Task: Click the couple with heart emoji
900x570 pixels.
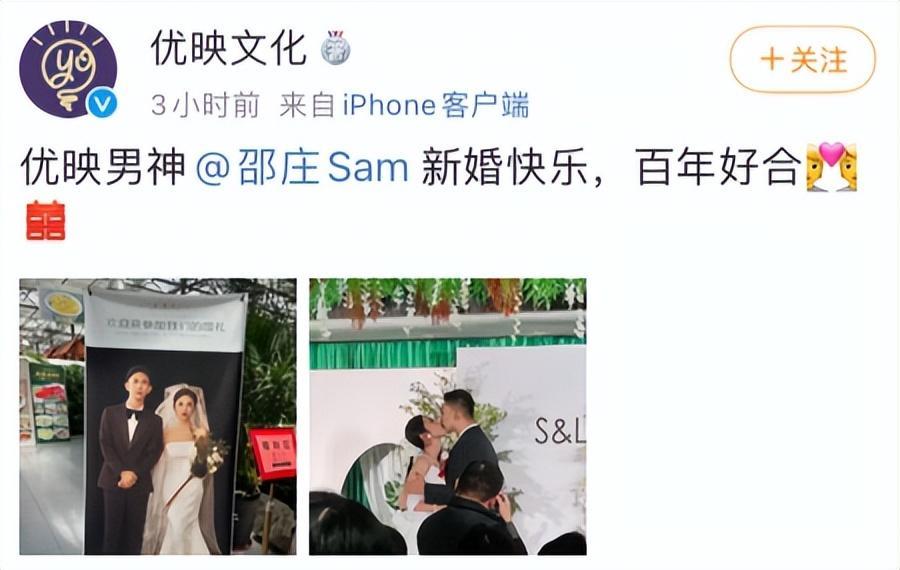Action: point(832,166)
